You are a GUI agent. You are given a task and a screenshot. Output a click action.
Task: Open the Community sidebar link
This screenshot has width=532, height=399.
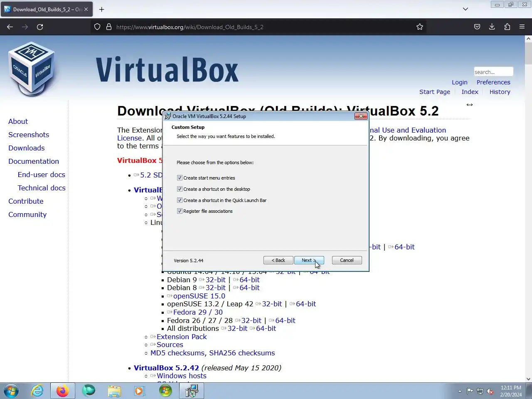[x=27, y=214]
